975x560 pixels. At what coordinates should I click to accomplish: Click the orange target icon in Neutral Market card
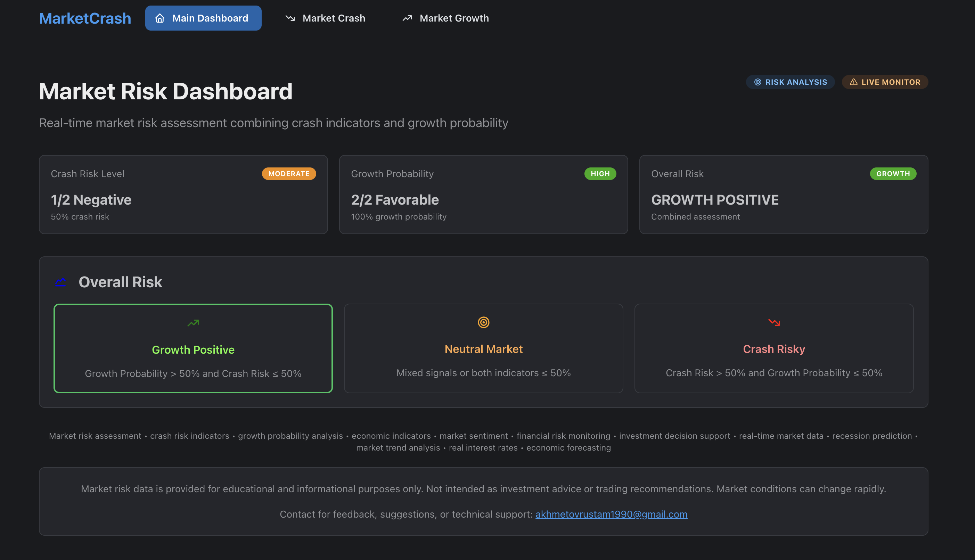click(x=483, y=322)
